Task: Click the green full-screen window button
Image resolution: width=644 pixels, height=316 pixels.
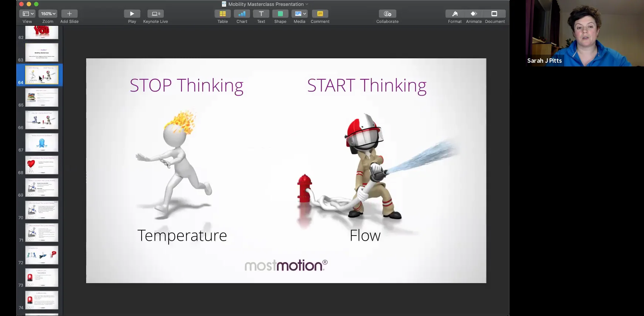Action: (x=36, y=4)
